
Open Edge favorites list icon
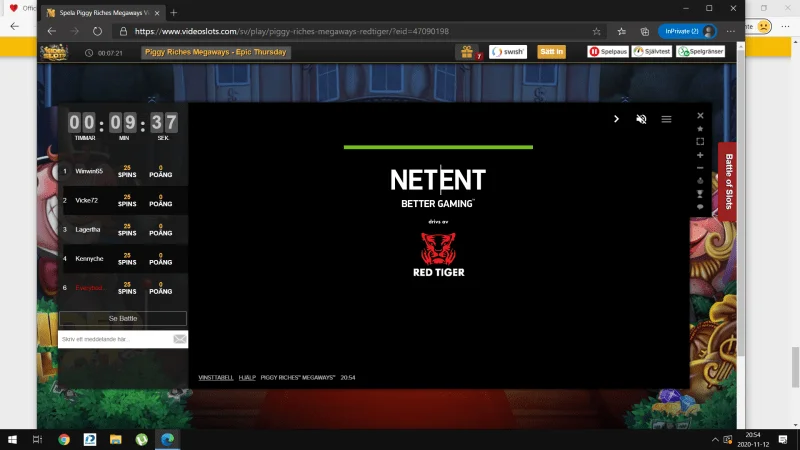pyautogui.click(x=621, y=31)
